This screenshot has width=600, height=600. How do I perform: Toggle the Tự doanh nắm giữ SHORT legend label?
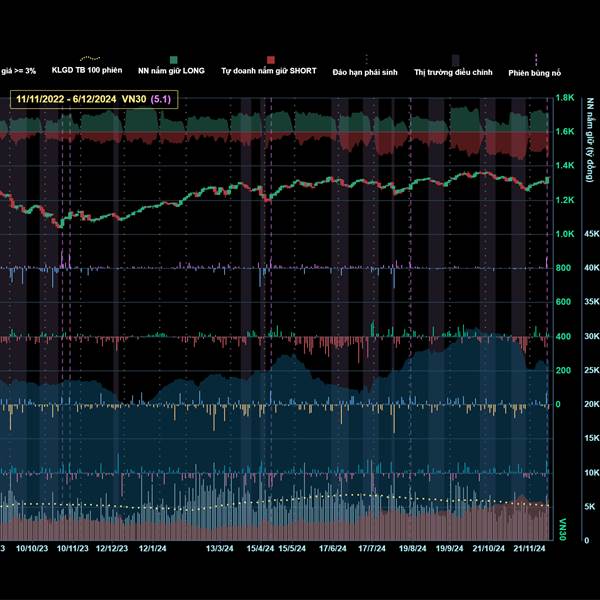(x=269, y=71)
